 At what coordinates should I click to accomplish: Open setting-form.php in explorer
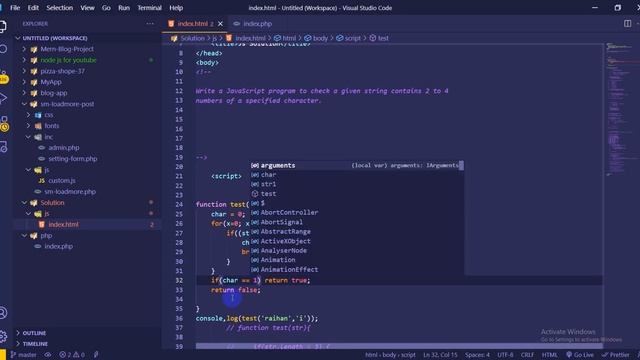[73, 159]
